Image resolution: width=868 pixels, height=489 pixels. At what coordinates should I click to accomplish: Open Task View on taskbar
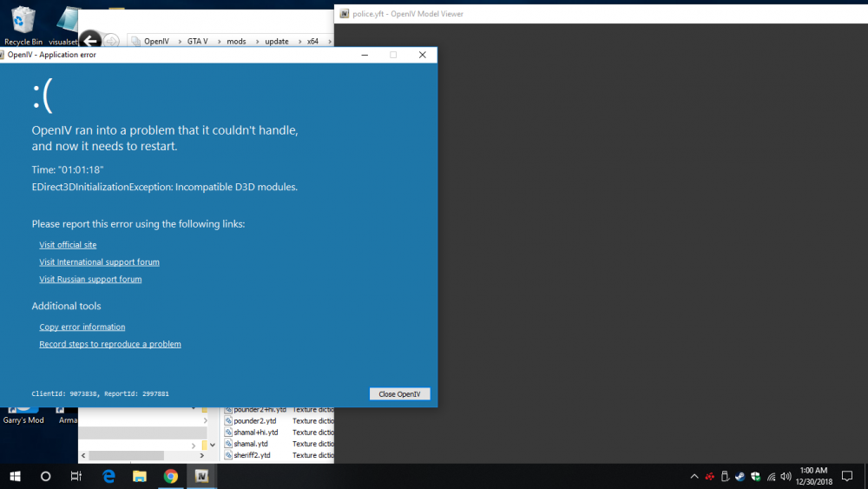76,476
